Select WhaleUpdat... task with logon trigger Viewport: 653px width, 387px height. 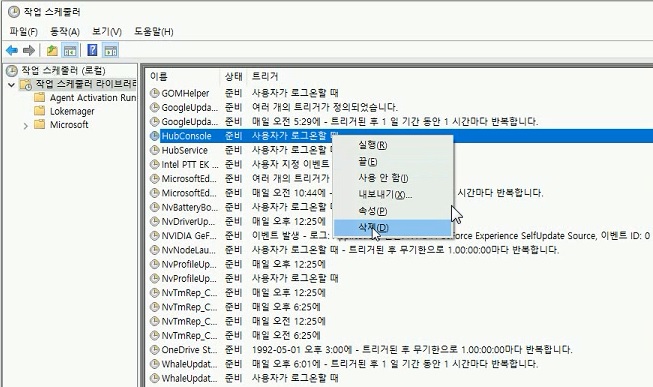[x=400, y=378]
